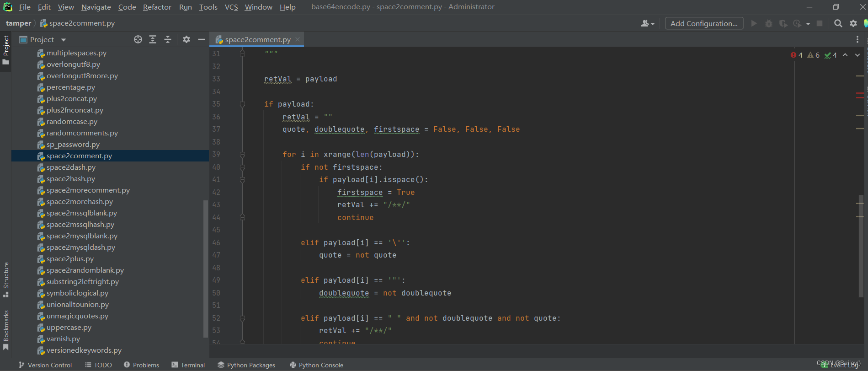Click Run with Coverage icon
868x371 pixels.
tap(783, 23)
